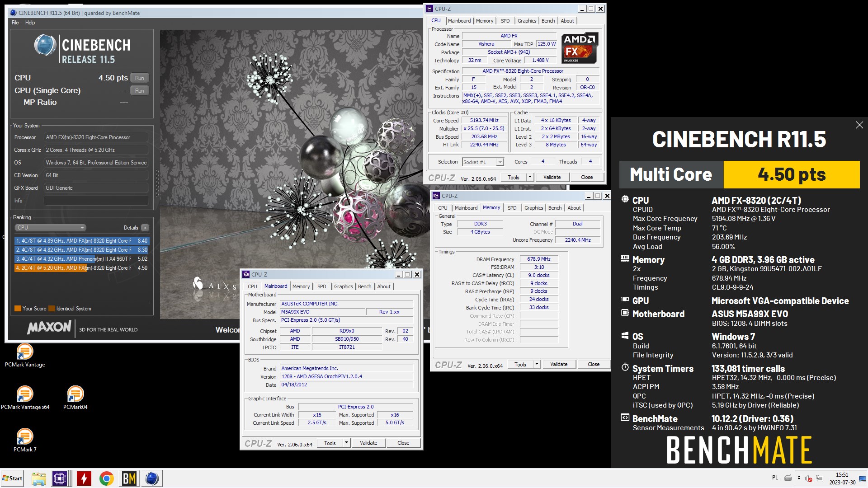Click the keyboard tray icon
868x488 pixels.
click(x=788, y=478)
